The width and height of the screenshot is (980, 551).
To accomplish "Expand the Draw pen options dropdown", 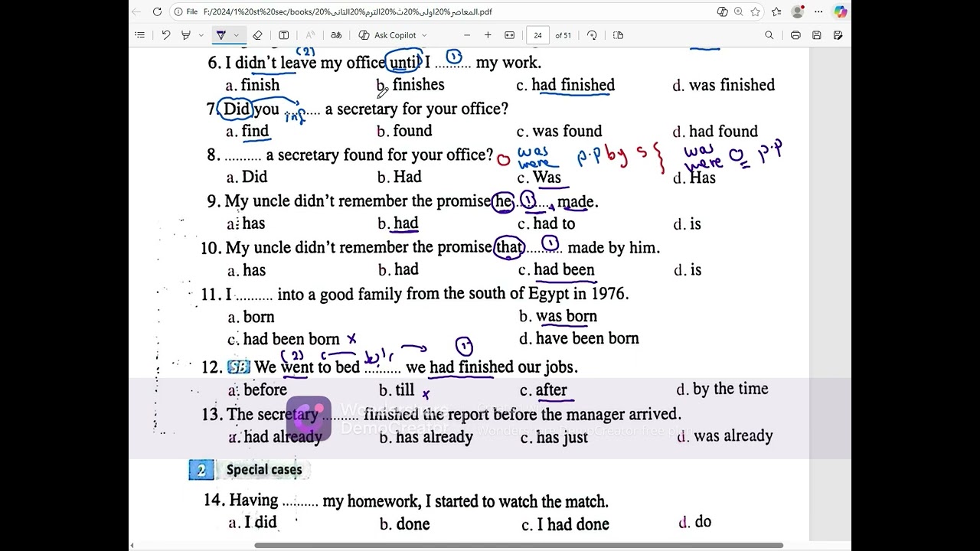I will pos(236,35).
